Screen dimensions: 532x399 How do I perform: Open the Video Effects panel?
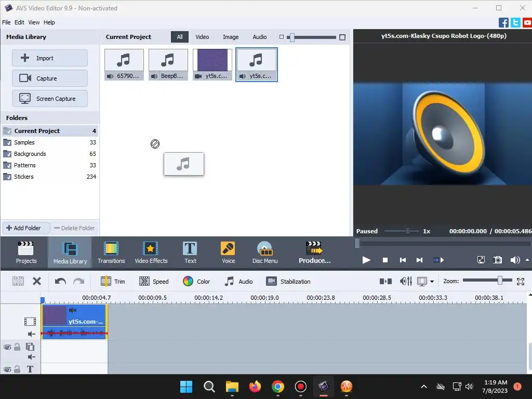tap(151, 252)
